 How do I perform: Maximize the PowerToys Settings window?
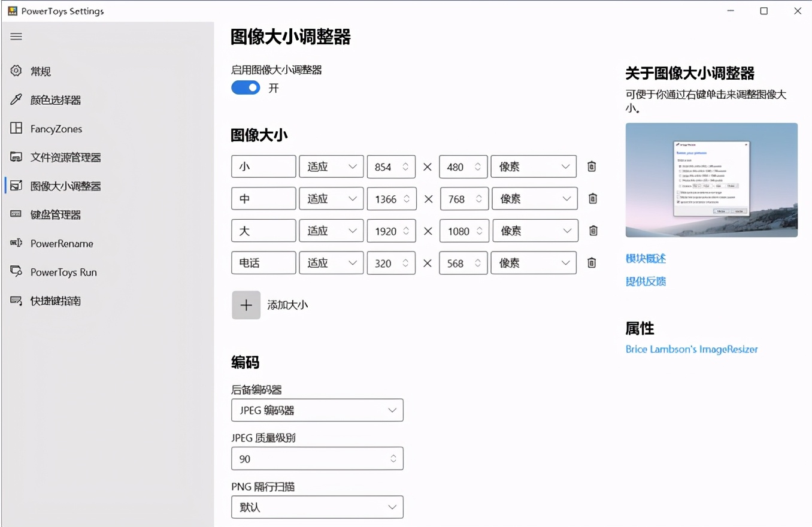tap(763, 11)
